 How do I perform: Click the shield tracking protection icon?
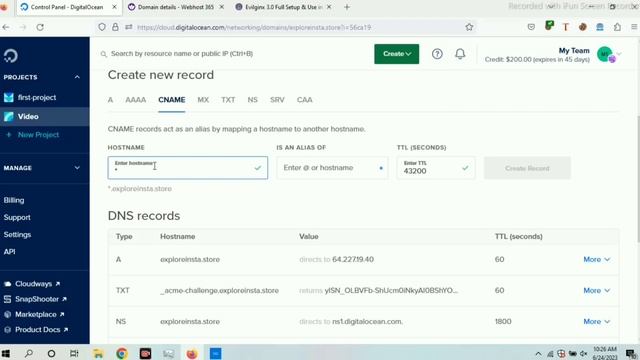click(102, 27)
